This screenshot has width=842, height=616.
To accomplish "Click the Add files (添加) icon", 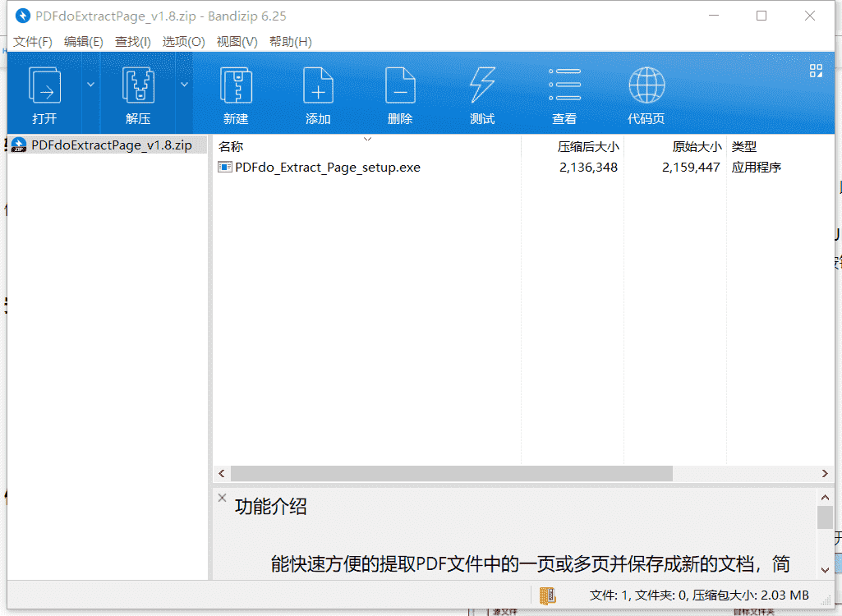I will (x=318, y=85).
